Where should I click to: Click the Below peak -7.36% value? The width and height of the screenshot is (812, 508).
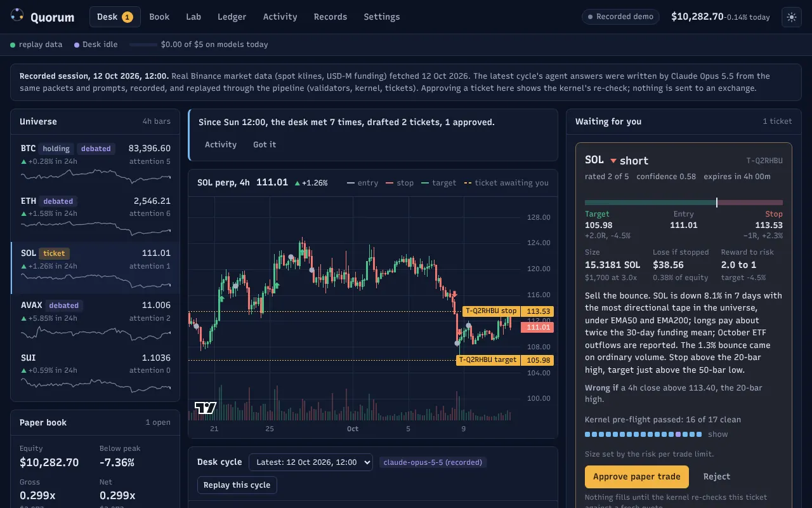(117, 462)
